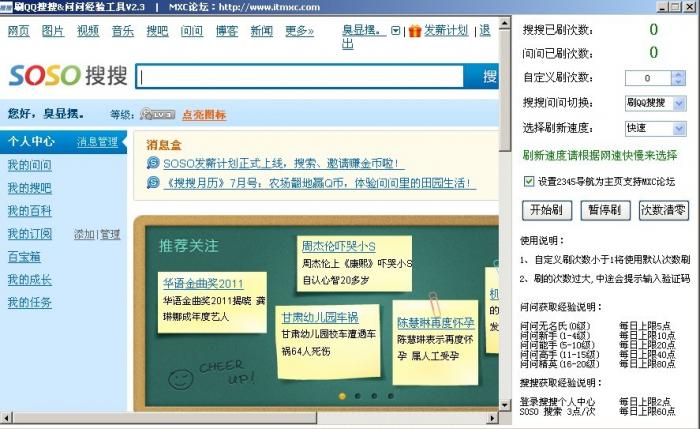
Task: Open 我的问问 in the sidebar
Action: [29, 165]
